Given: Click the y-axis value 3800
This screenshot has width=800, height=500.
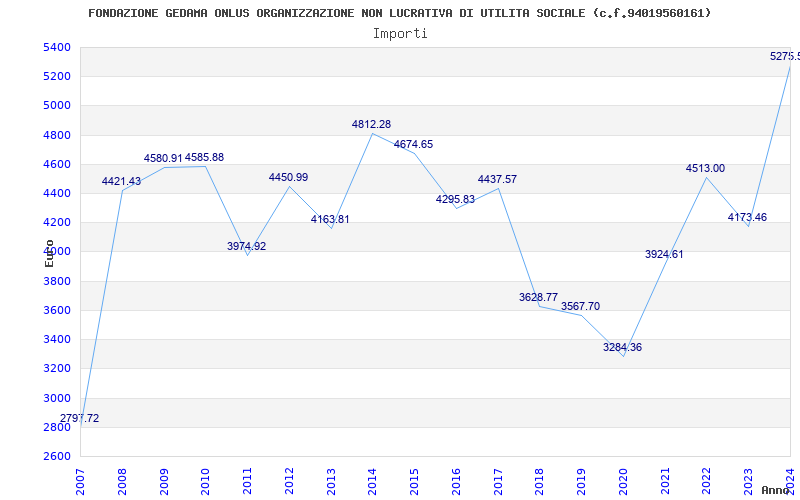Looking at the screenshot, I should 58,281.
